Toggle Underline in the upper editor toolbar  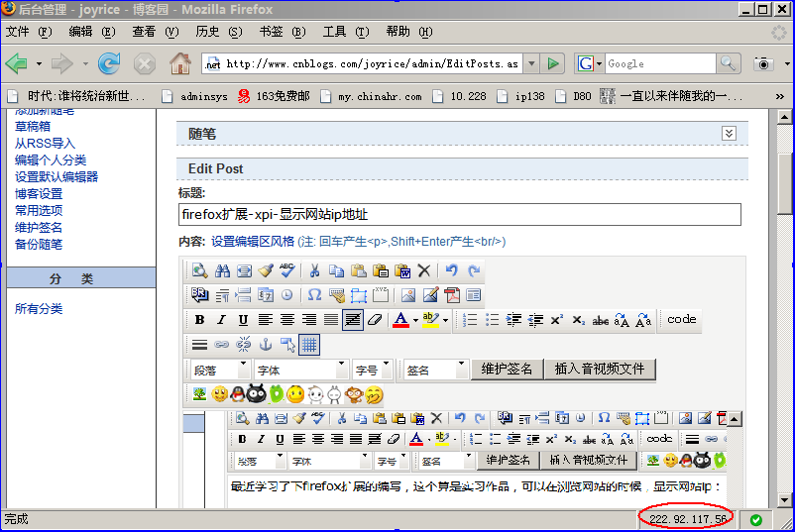point(242,320)
